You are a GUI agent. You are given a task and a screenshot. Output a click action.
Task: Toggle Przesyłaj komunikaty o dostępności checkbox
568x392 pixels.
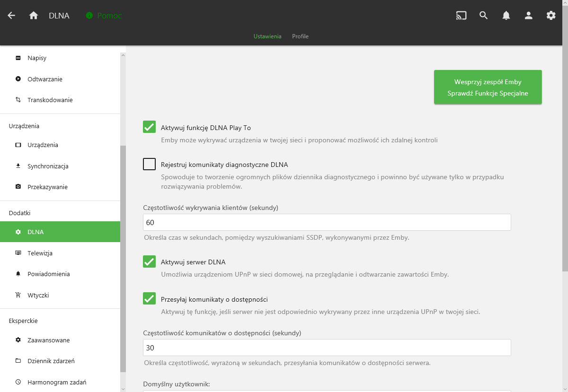[149, 298]
